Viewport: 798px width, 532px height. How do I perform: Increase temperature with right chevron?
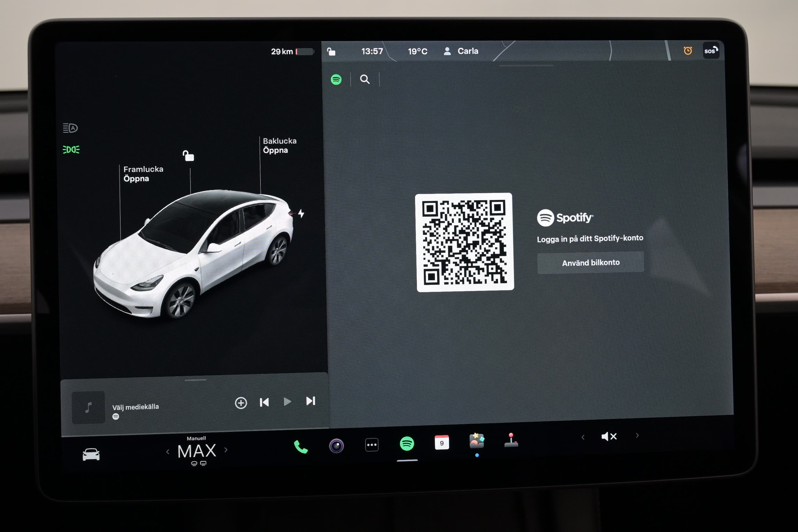pos(226,450)
